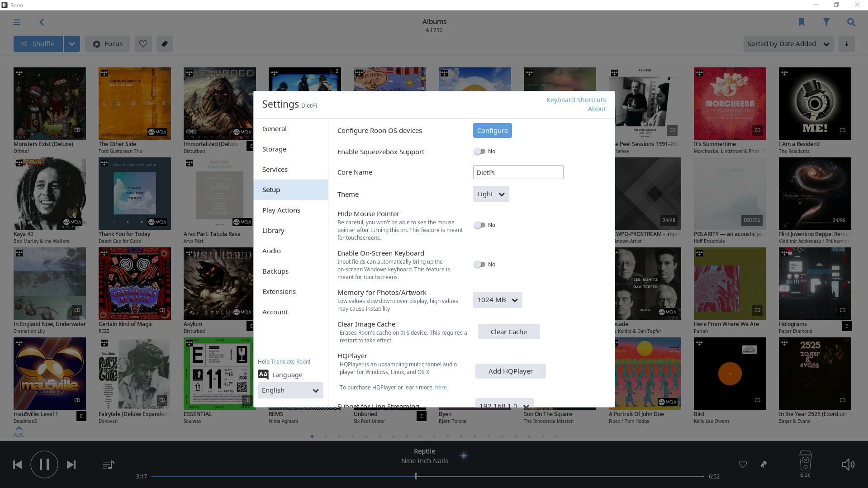Viewport: 868px width, 488px height.
Task: Open the play queue icon
Action: coord(108,464)
